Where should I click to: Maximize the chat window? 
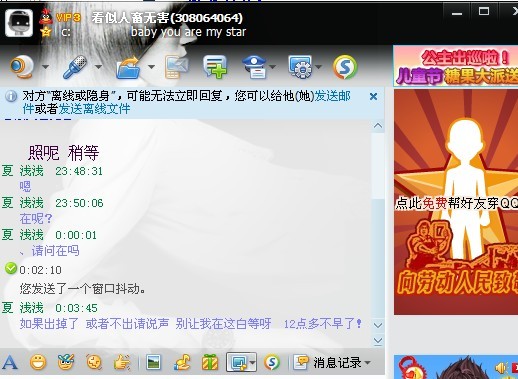coord(484,12)
